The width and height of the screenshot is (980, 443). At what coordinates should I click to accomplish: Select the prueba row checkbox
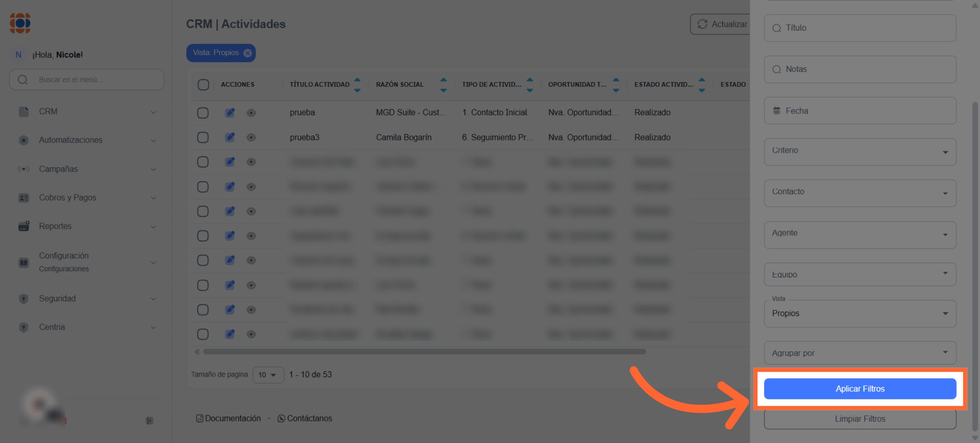tap(203, 113)
